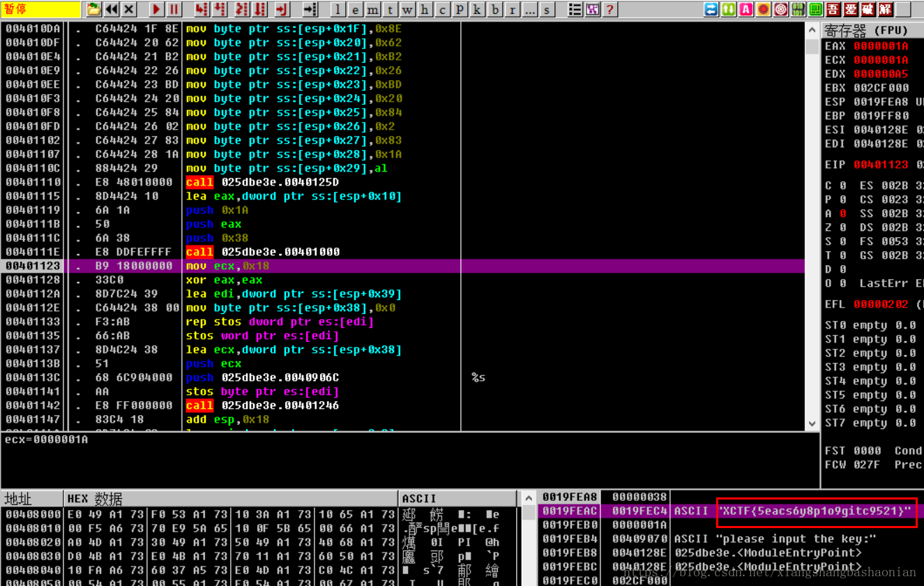The height and width of the screenshot is (586, 924).
Task: Toggle the program Pause icon
Action: point(173,10)
